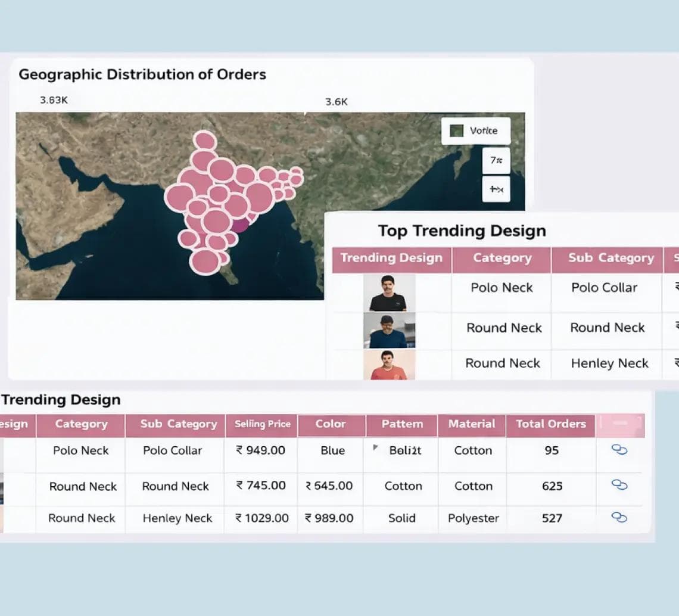Select total orders value 95
679x616 pixels.
click(552, 450)
